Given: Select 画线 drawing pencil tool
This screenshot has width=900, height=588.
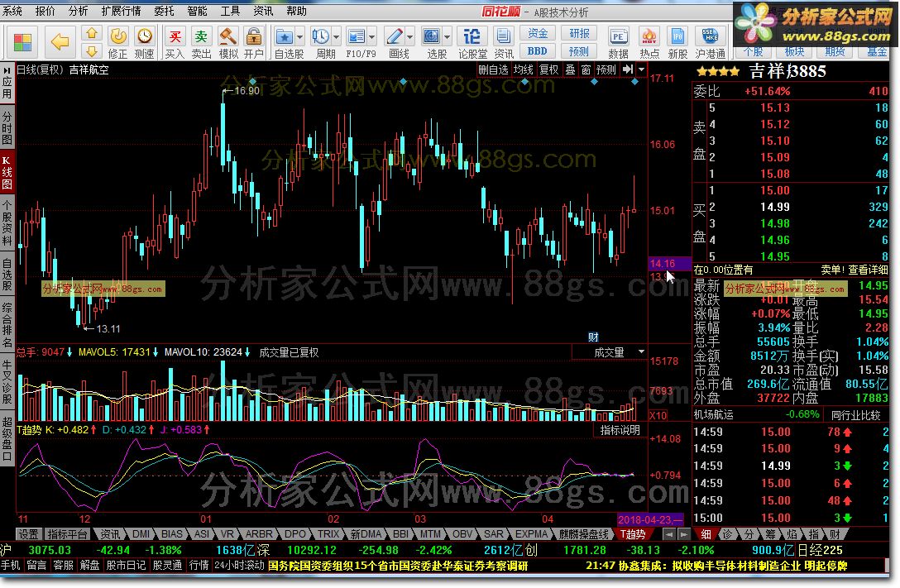Looking at the screenshot, I should [395, 37].
